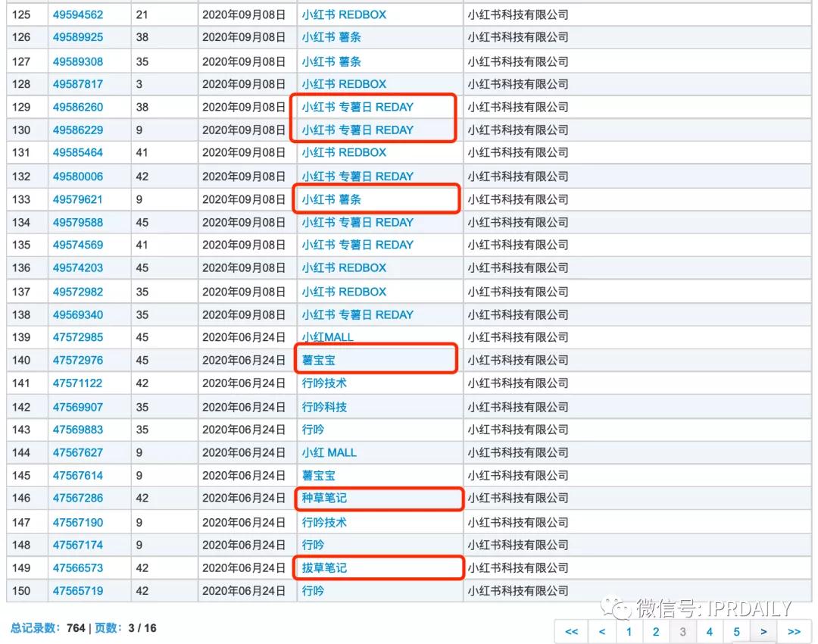This screenshot has width=818, height=644.
Task: Open registration number 49579588 link
Action: pyautogui.click(x=78, y=222)
